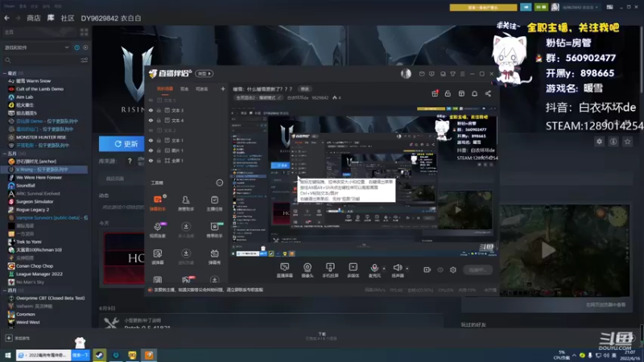Viewport: 644px width, 362px height.
Task: Toggle visibility of hidden 文本 5 source
Action: (x=151, y=100)
